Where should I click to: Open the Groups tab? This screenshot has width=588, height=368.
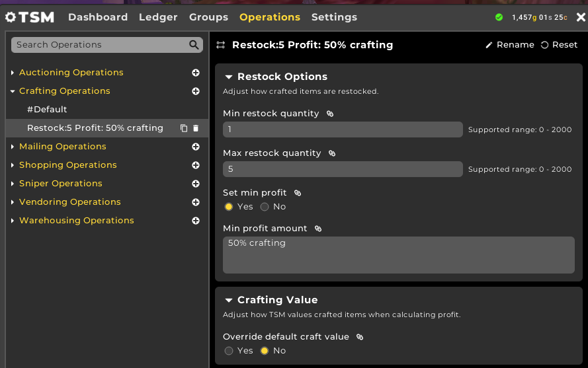(x=208, y=17)
